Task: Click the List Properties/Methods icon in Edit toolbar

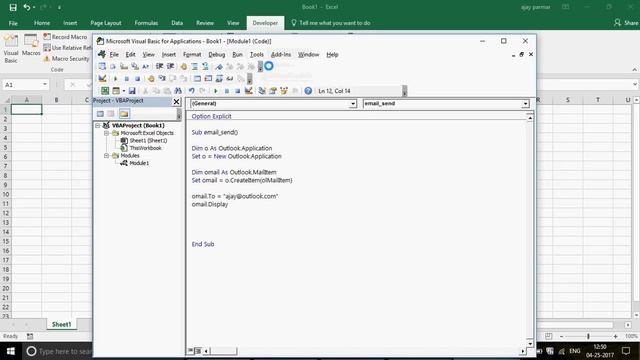Action: 102,67
